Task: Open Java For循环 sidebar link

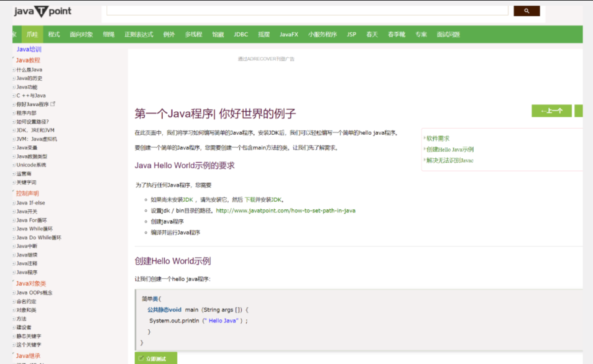Action: (31, 220)
